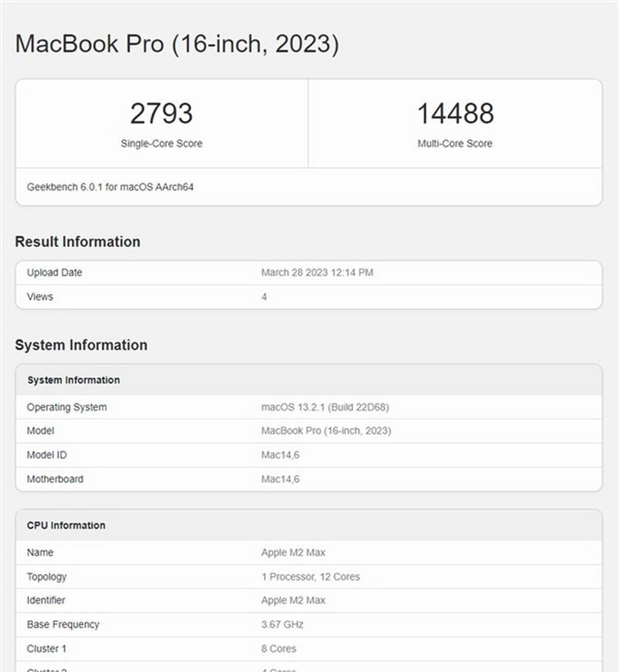The height and width of the screenshot is (672, 619).
Task: Click the Geekbench 6.0.1 for macOS AArch64 text
Action: 110,187
